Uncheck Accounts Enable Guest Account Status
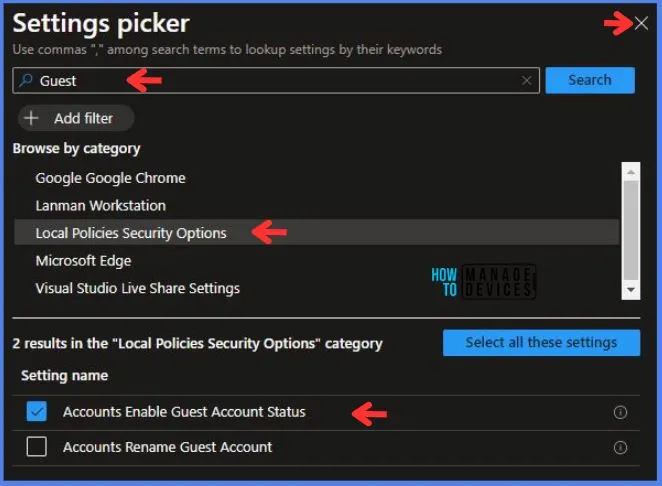Screen dimensions: 662x486 tap(37, 412)
